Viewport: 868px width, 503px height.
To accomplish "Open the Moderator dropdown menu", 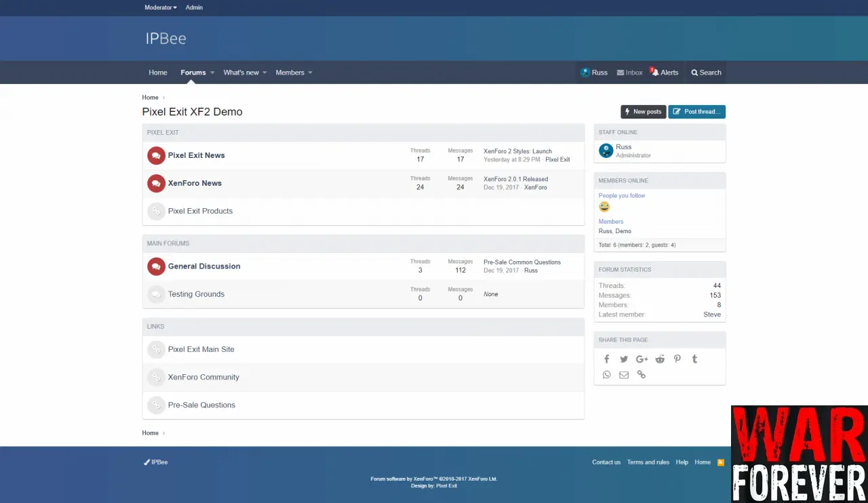I will (x=161, y=7).
